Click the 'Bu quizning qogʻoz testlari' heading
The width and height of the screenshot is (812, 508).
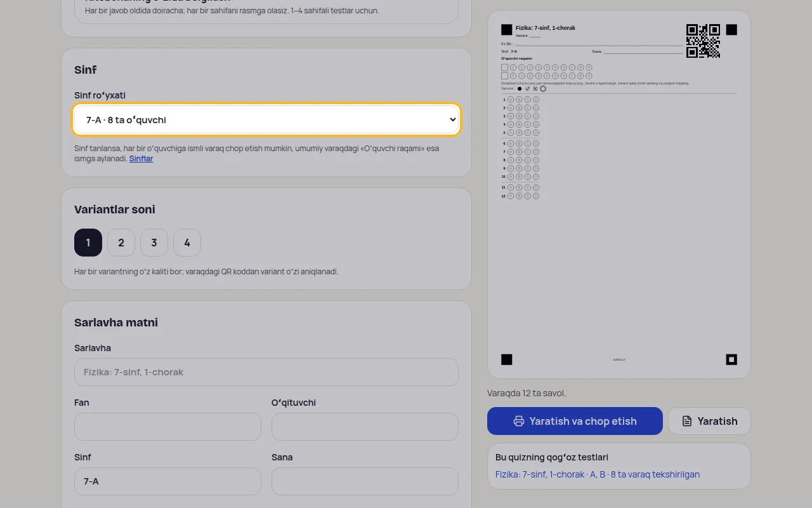tap(552, 457)
